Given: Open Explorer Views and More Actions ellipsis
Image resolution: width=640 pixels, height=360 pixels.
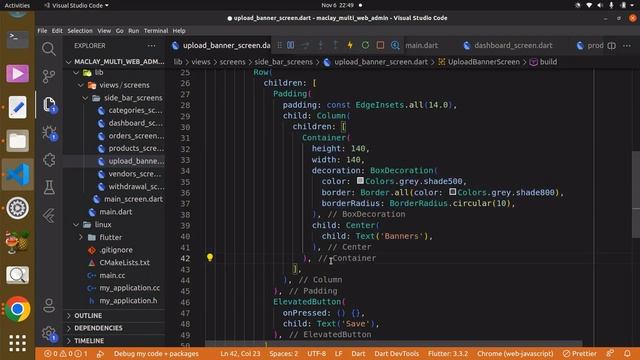Looking at the screenshot, I should coord(152,46).
